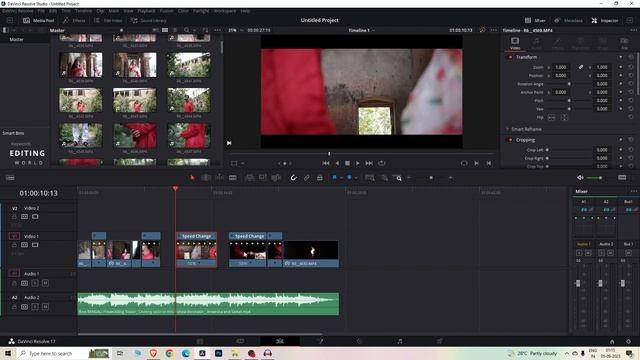Open the Sound Library panel

click(149, 20)
